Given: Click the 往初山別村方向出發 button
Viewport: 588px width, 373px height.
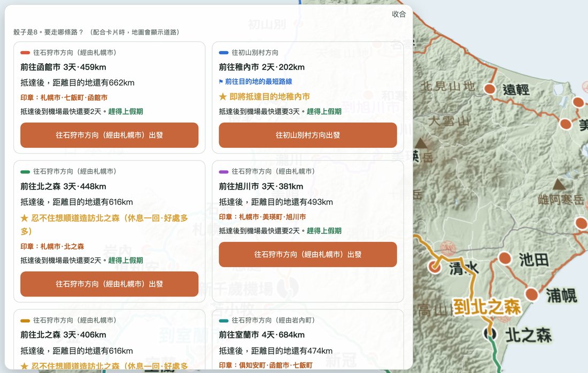Looking at the screenshot, I should click(308, 135).
